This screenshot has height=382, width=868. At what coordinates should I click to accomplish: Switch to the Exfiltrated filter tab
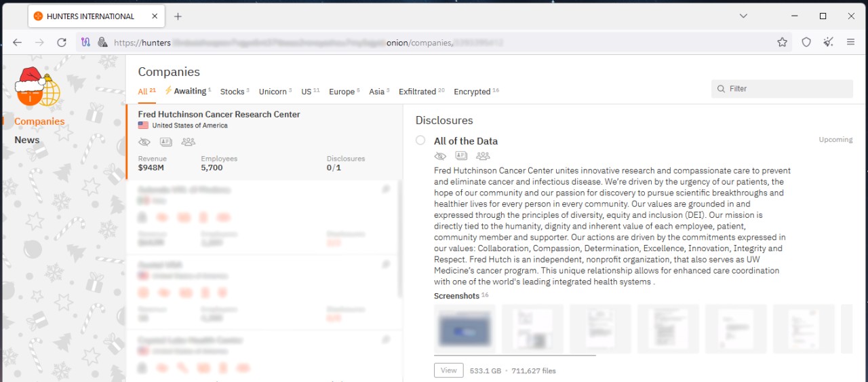tap(417, 92)
